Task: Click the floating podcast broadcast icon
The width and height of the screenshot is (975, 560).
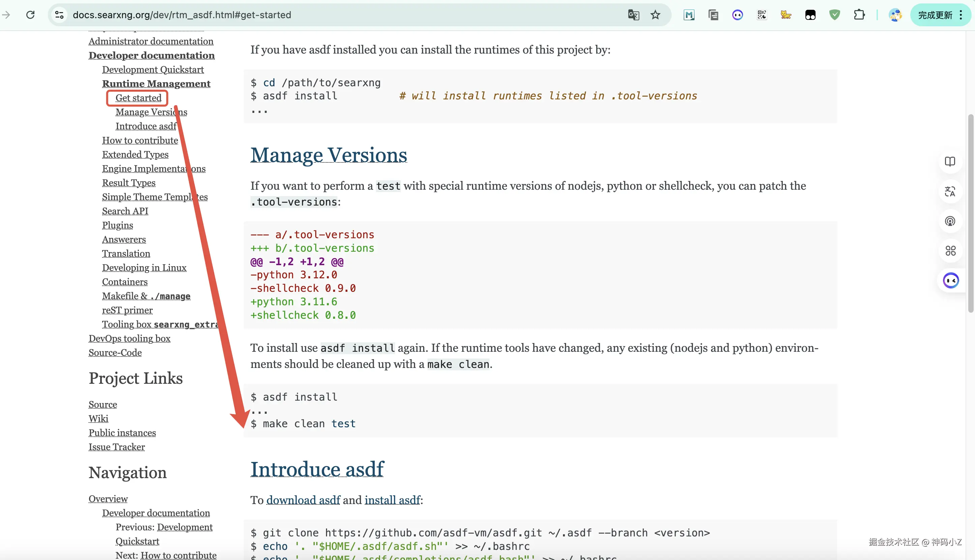Action: (950, 221)
